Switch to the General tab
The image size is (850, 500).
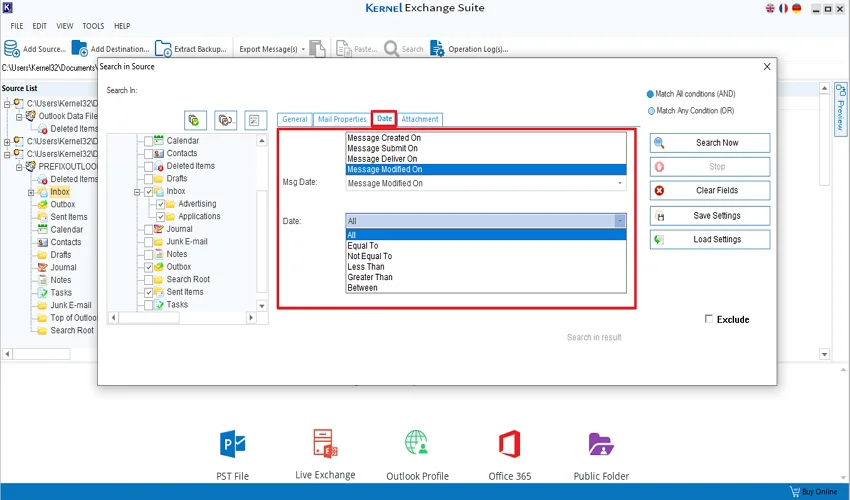(295, 119)
